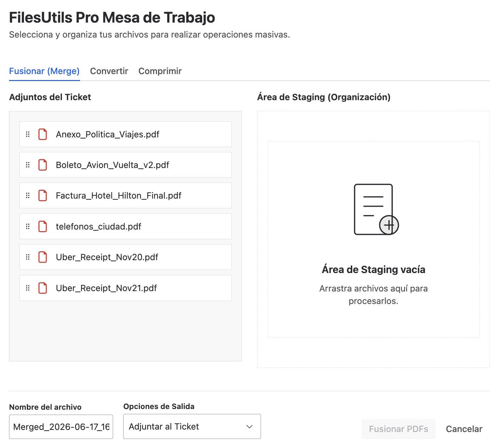Click drag handle of telefonos_ciudad.pdf

(x=28, y=226)
